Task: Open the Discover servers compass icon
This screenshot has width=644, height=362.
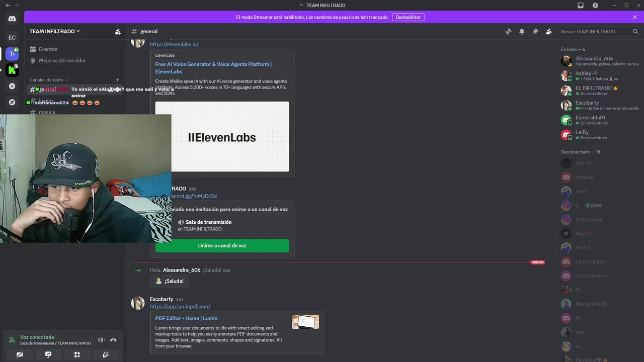Action: coord(12,102)
